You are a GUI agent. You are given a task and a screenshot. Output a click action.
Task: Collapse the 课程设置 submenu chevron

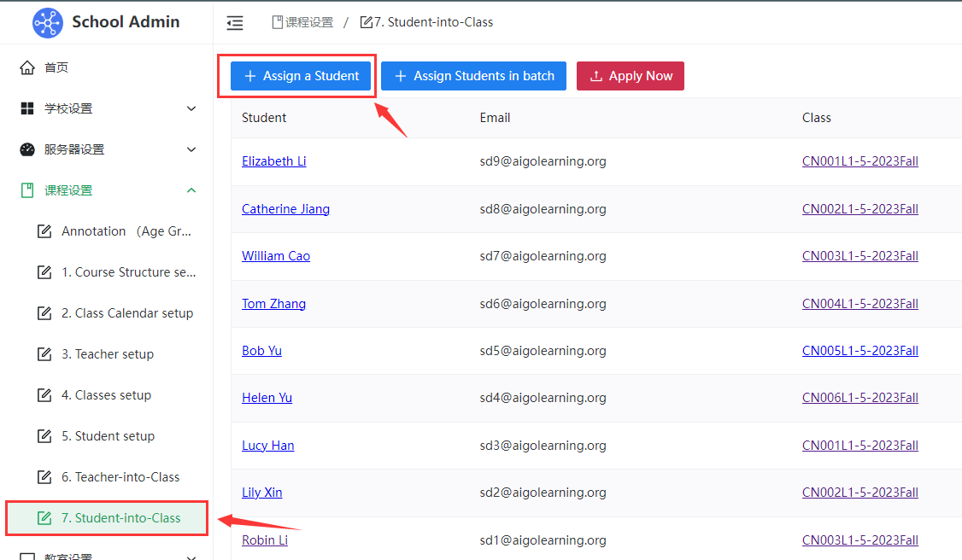(x=191, y=190)
